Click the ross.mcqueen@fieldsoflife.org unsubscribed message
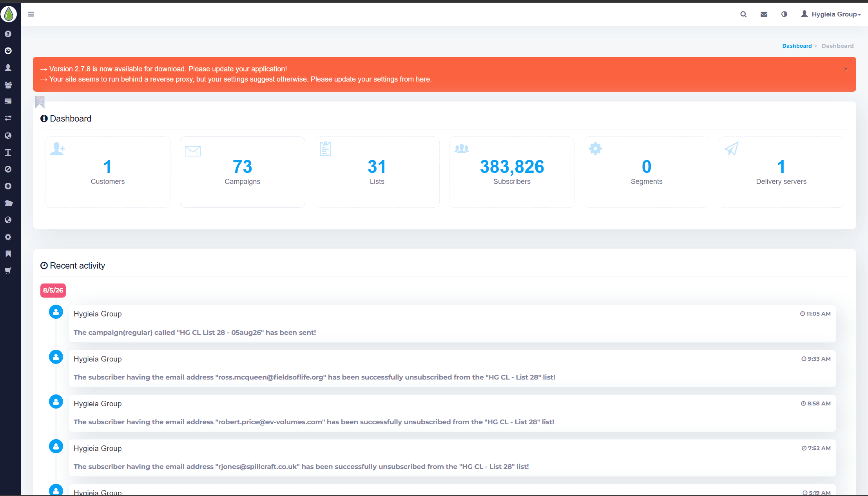Viewport: 868px width, 496px height. [314, 377]
